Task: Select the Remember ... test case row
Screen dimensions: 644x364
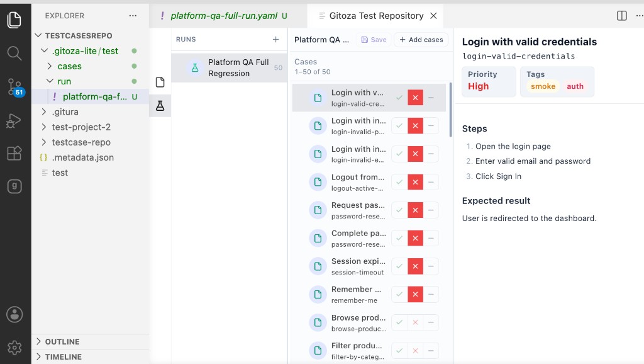Action: (369, 294)
